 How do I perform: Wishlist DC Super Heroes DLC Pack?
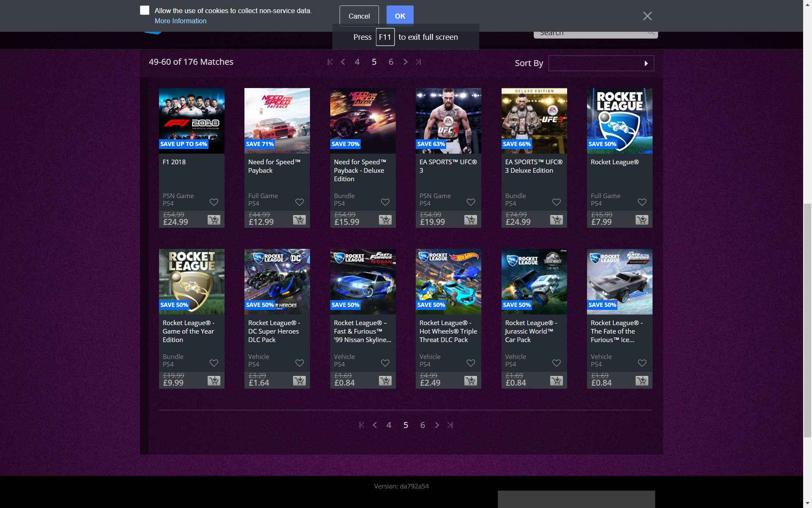tap(299, 363)
